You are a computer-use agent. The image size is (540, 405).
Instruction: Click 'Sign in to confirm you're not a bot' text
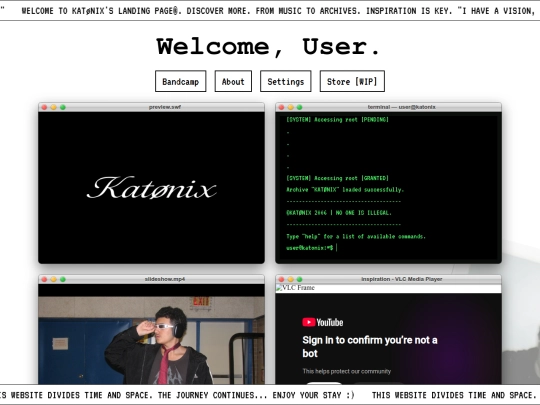pyautogui.click(x=370, y=346)
